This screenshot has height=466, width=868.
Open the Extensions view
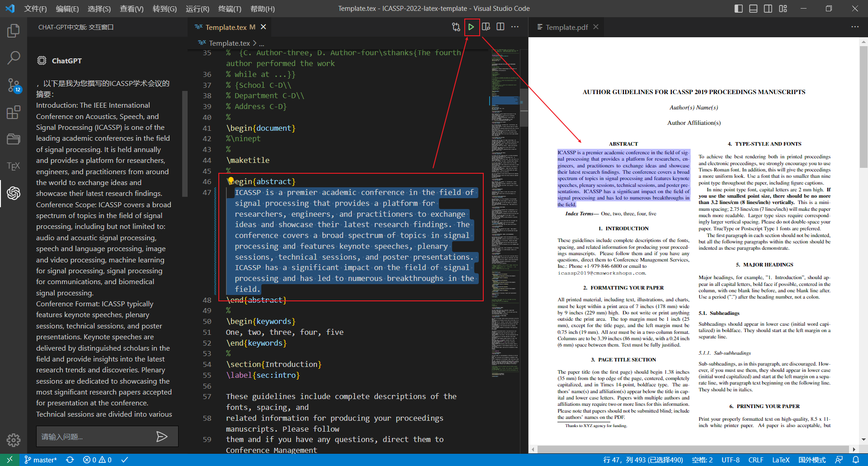pyautogui.click(x=14, y=112)
